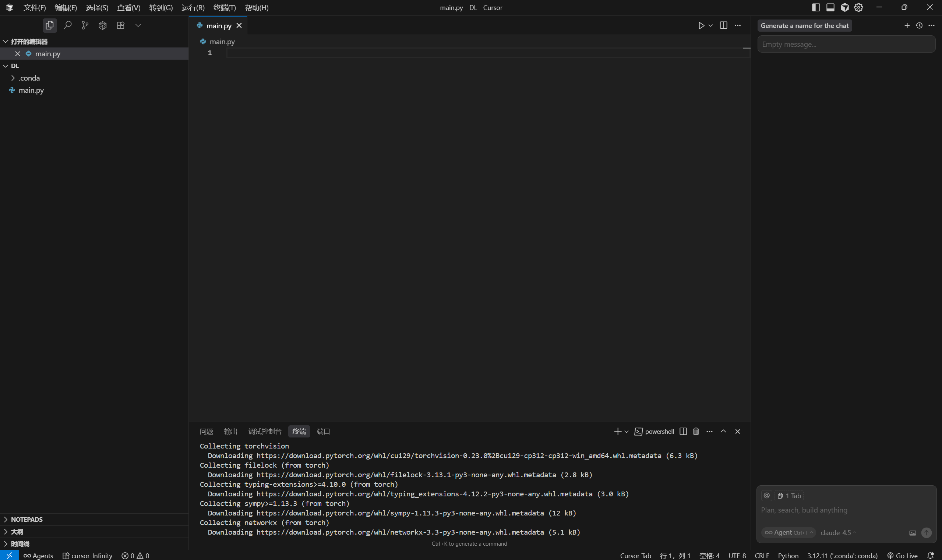Open the Agent mode dropdown
The width and height of the screenshot is (942, 560).
click(x=788, y=532)
